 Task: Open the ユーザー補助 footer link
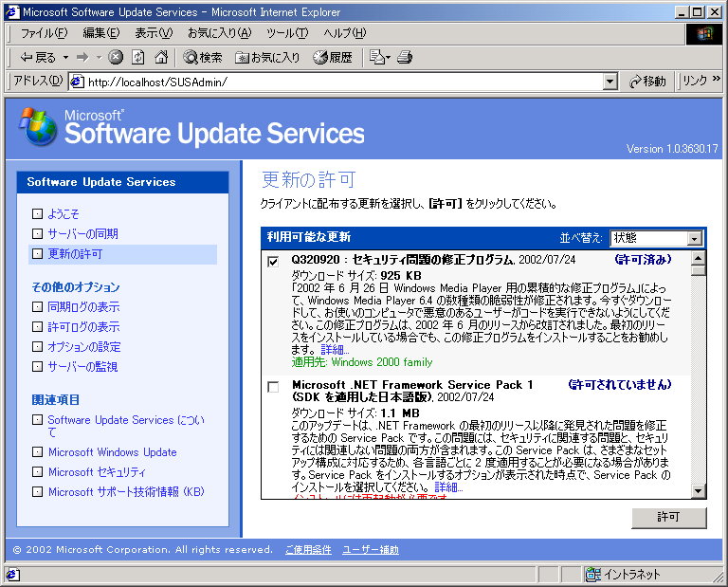371,550
